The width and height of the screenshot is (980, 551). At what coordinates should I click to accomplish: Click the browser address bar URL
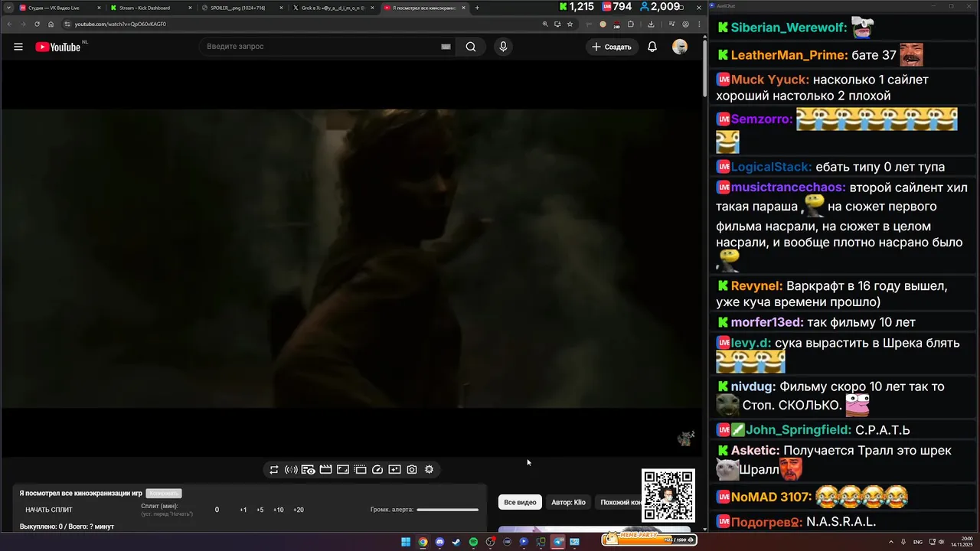click(120, 24)
